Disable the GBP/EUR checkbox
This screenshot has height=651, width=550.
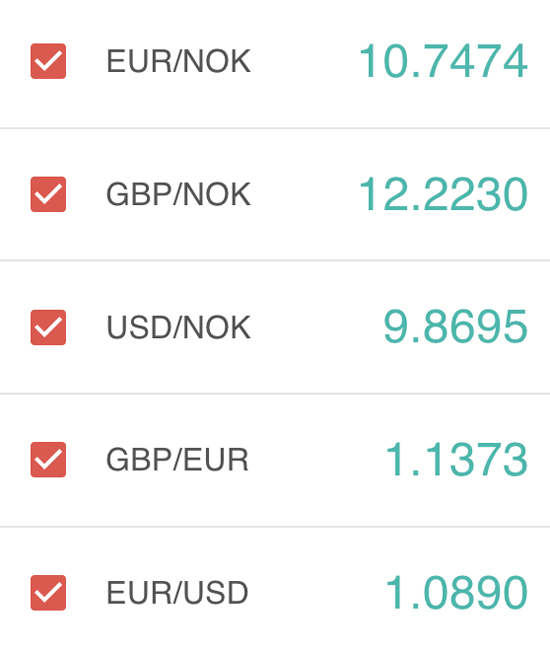click(x=48, y=460)
